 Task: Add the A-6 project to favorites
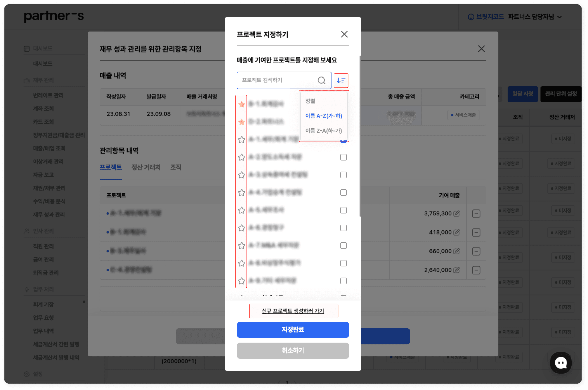click(x=241, y=228)
